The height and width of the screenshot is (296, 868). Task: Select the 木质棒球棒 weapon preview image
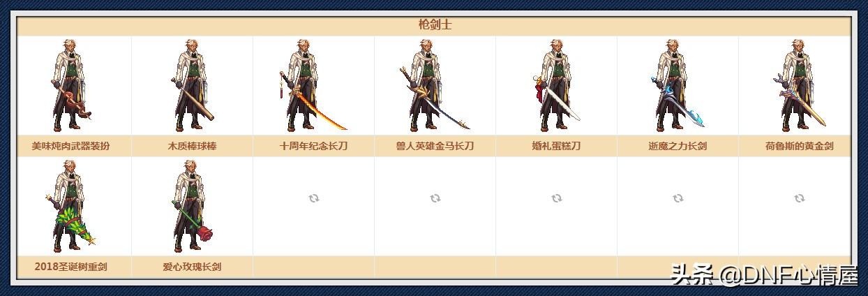193,85
